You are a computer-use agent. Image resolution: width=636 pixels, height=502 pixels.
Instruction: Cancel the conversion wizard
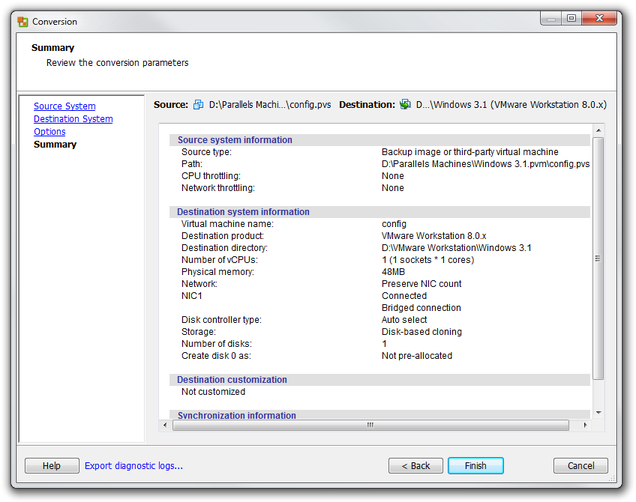pos(580,466)
